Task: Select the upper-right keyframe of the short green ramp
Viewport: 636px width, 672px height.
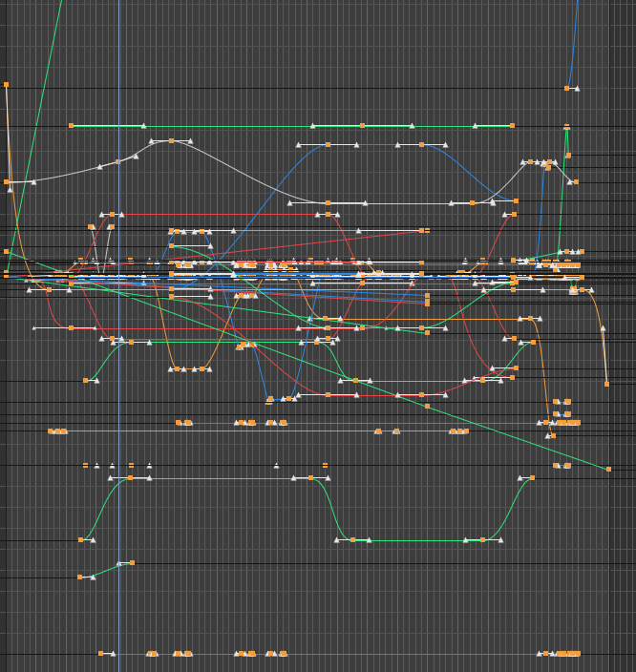Action: (132, 563)
